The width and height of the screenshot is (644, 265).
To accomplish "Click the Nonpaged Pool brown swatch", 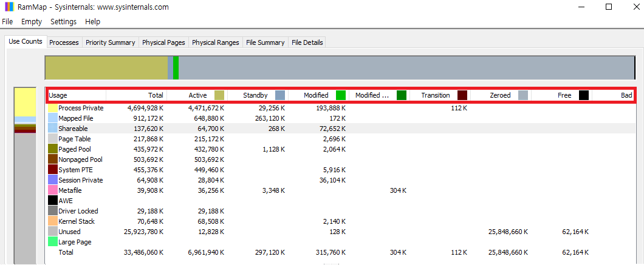I will click(x=53, y=159).
